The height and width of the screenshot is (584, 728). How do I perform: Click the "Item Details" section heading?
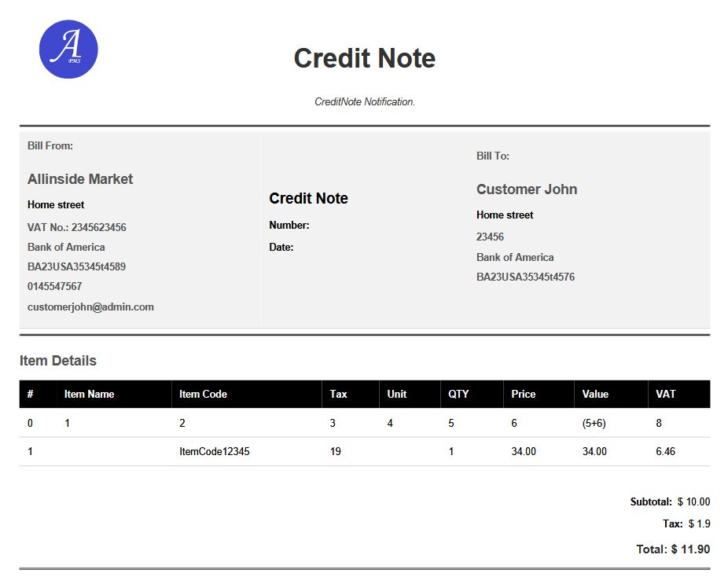[x=58, y=361]
